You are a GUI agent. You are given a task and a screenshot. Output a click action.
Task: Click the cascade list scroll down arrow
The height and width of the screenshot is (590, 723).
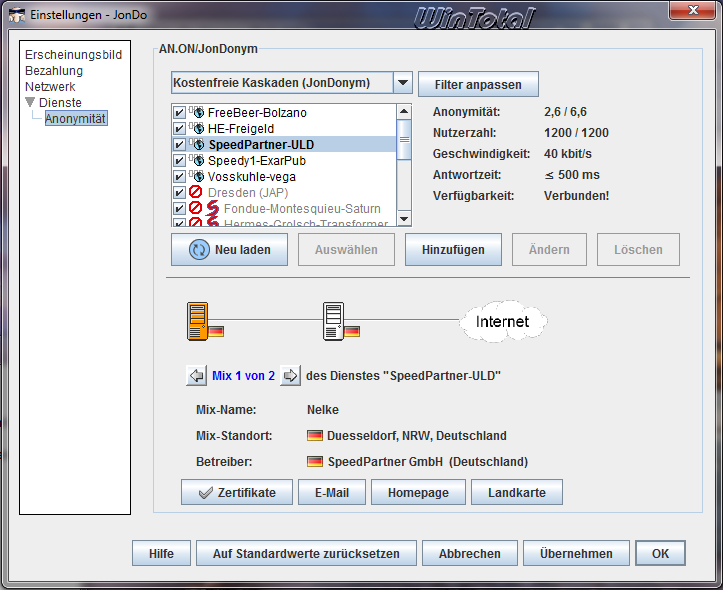(x=404, y=219)
